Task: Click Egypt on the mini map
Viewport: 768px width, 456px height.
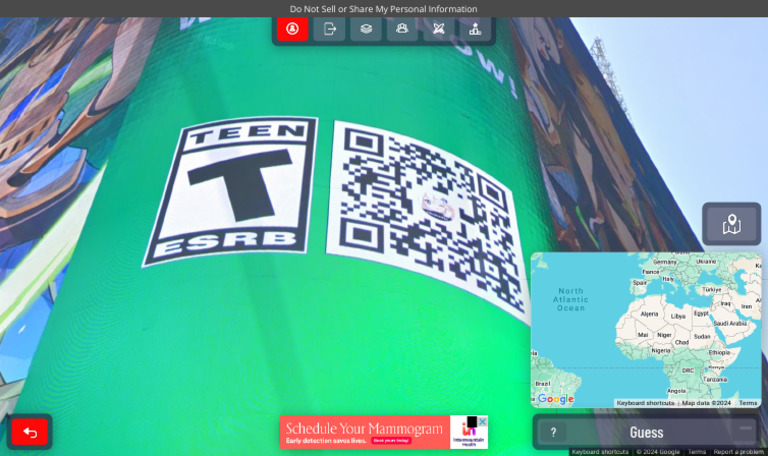Action: point(701,313)
